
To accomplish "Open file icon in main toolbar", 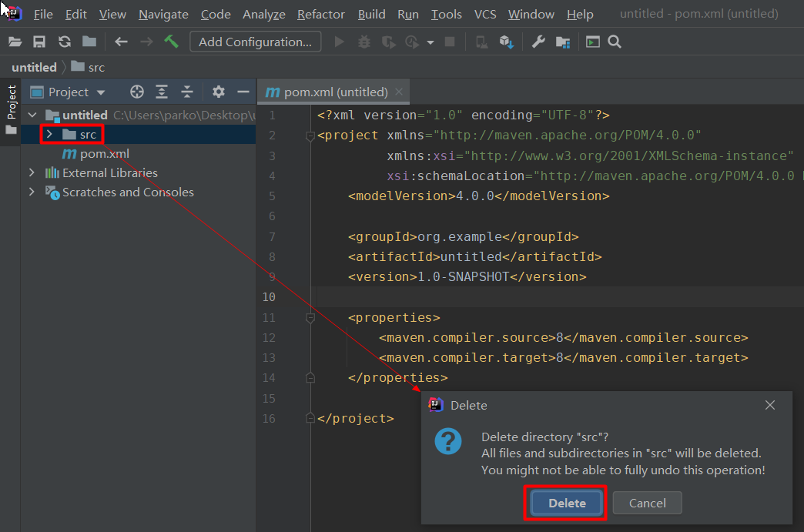I will click(x=15, y=42).
